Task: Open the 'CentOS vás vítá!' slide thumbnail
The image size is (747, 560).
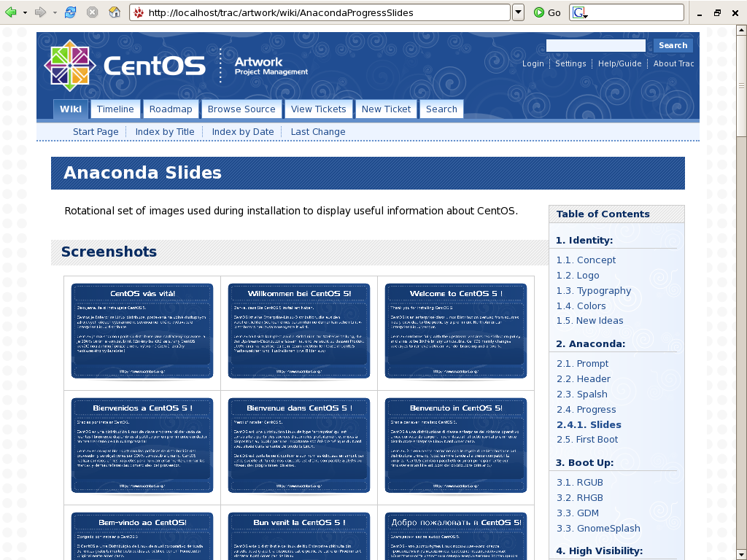Action: point(142,332)
